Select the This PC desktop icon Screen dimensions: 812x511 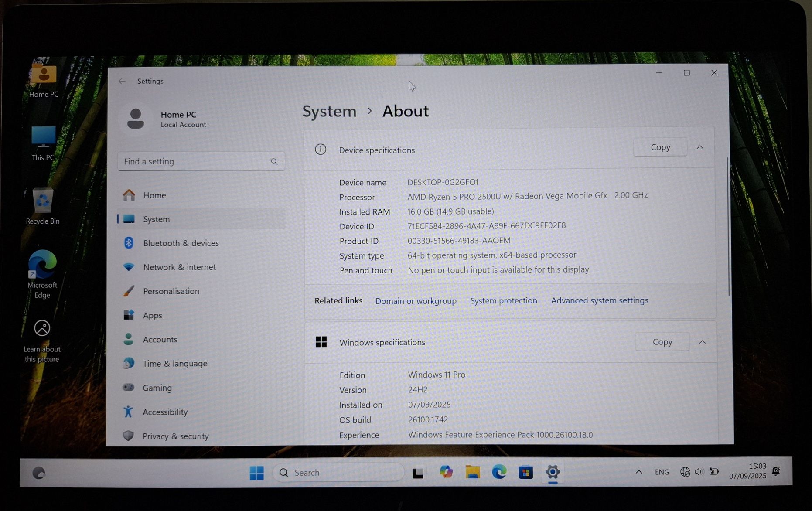[44, 137]
